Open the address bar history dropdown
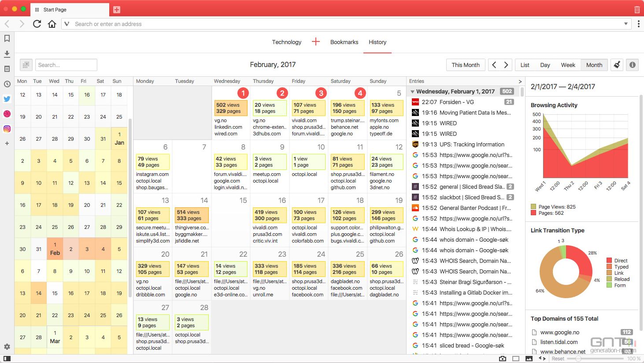This screenshot has height=363, width=644. (626, 24)
